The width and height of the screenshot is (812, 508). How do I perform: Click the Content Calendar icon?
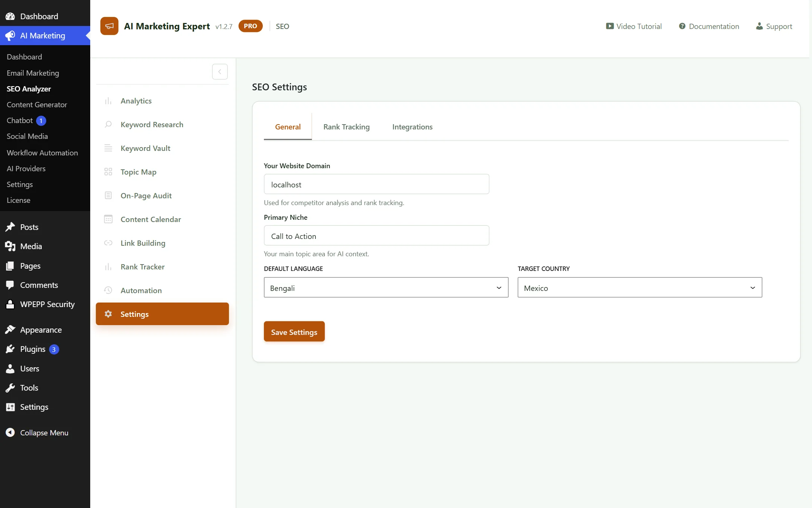coord(108,219)
